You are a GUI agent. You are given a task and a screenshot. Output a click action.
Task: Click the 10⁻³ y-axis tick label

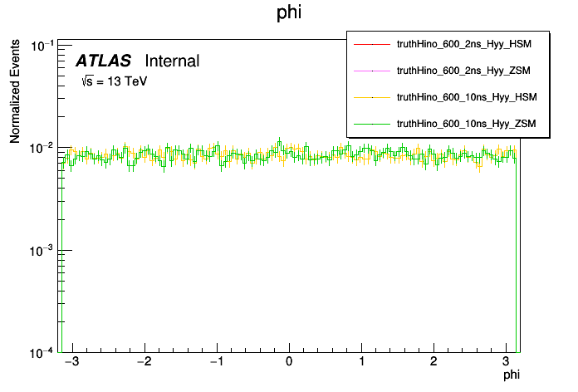click(40, 250)
